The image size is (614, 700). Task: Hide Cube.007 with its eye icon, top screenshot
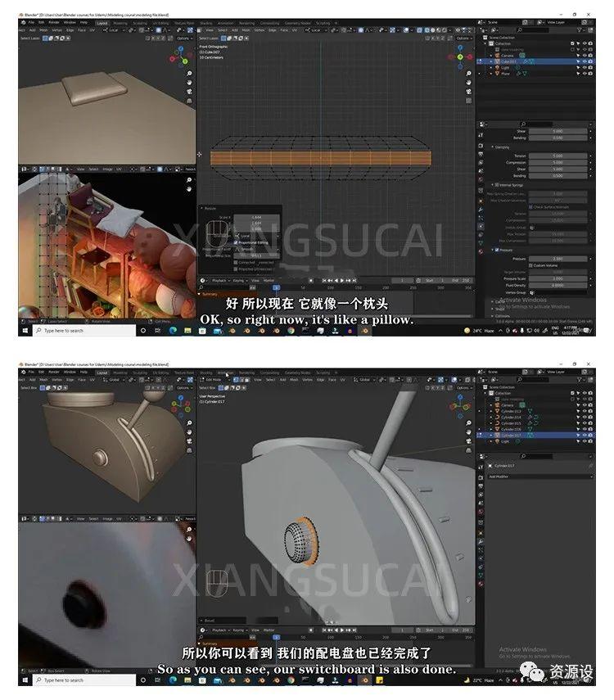[584, 61]
